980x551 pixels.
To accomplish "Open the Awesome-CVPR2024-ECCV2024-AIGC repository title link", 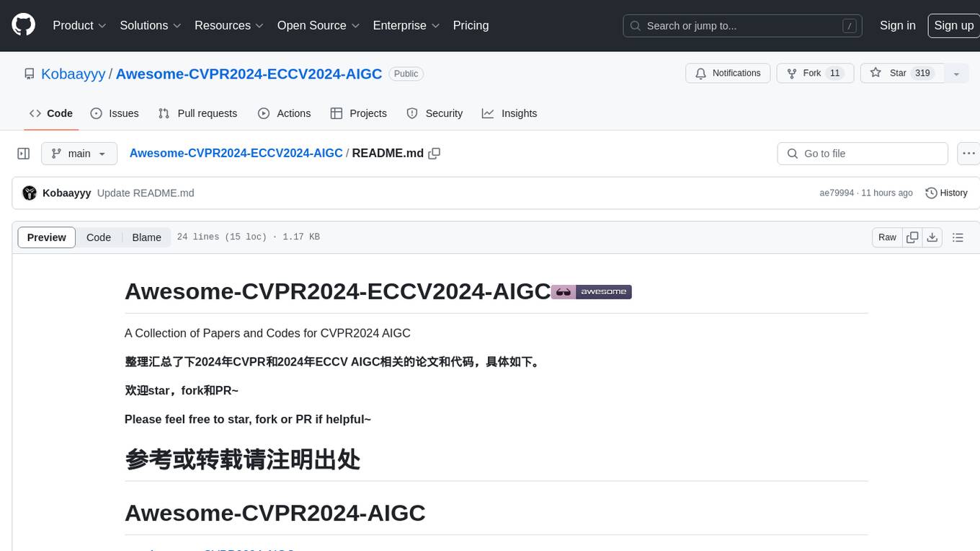I will tap(249, 74).
